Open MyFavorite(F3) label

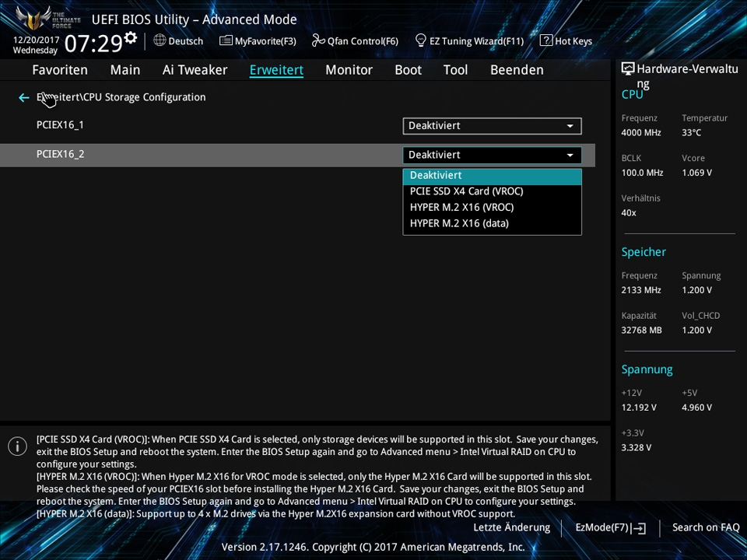pyautogui.click(x=265, y=41)
